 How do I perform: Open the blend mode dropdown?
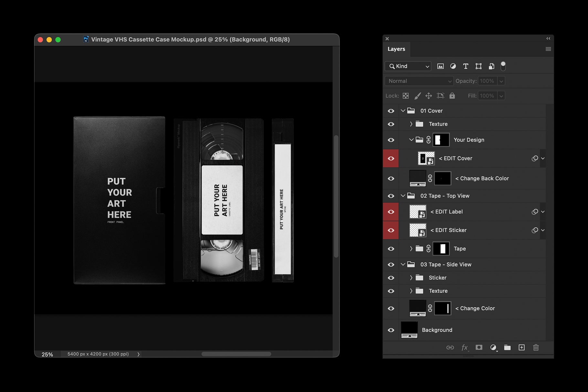[x=419, y=81]
